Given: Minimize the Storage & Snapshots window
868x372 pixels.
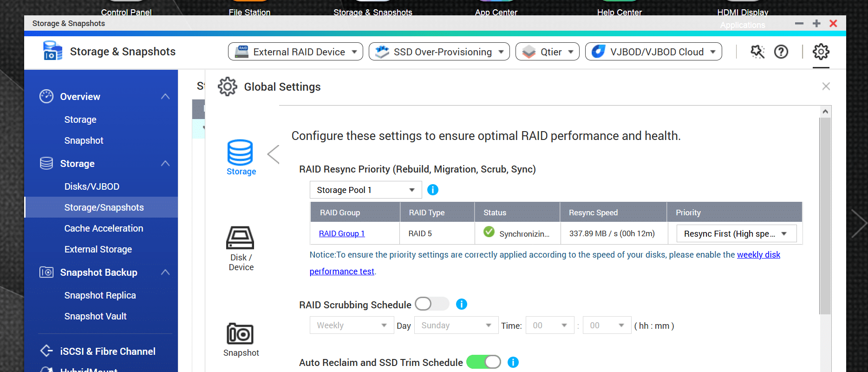Looking at the screenshot, I should (x=799, y=23).
